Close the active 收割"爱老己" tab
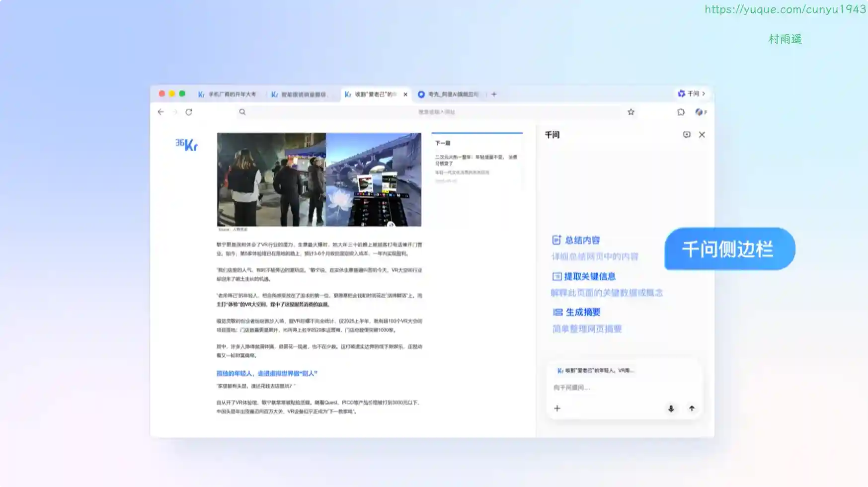This screenshot has width=868, height=487. click(x=405, y=94)
